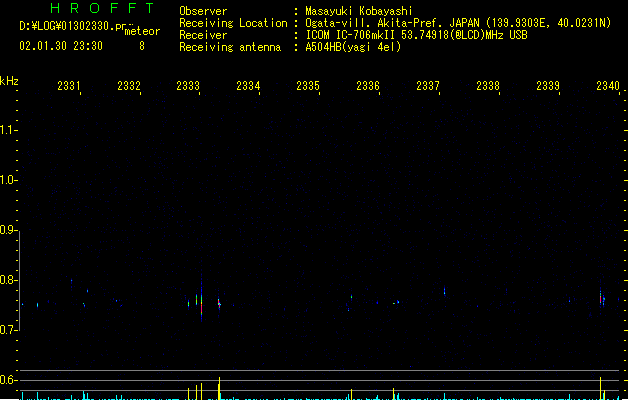629x400 pixels.
Task: Click the 2331 time marker
Action: tap(69, 86)
